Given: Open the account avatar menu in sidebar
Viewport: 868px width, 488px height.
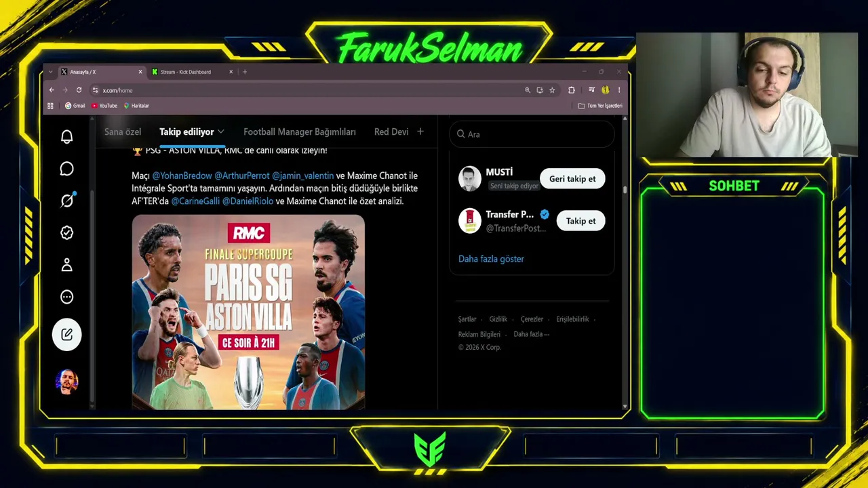Looking at the screenshot, I should click(66, 382).
